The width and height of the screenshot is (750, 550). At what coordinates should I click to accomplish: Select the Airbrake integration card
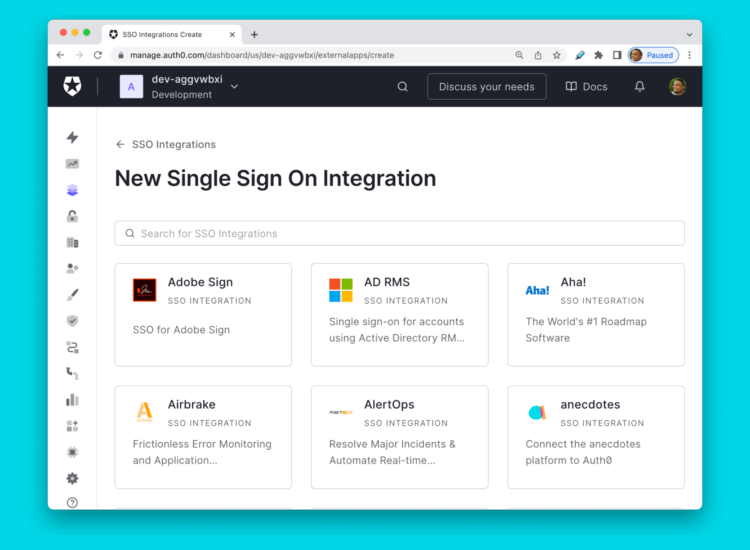coord(203,437)
